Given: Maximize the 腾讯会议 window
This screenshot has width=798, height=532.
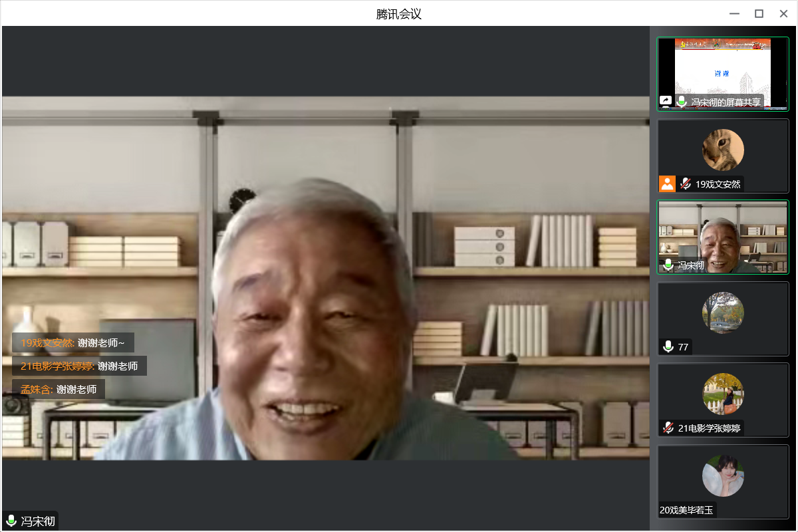Looking at the screenshot, I should point(759,13).
